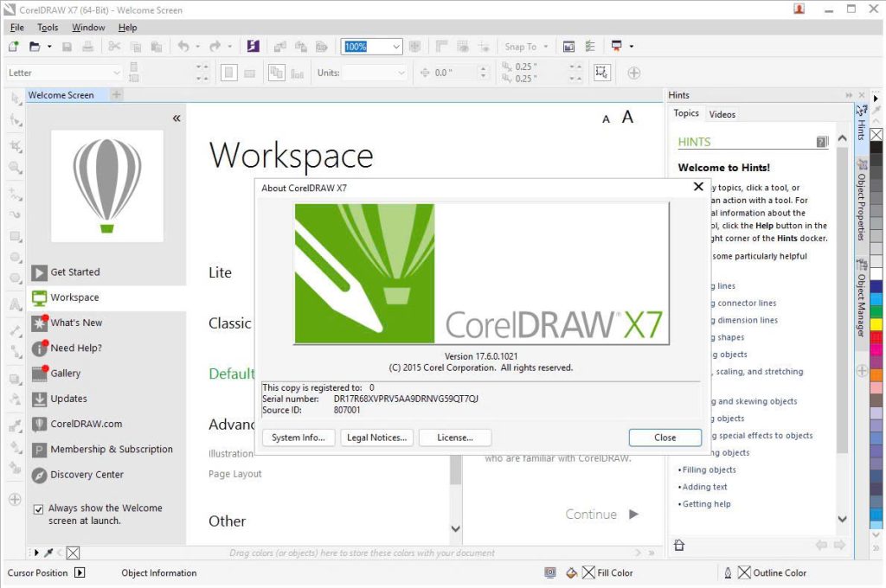The height and width of the screenshot is (588, 886).
Task: Click the New document toolbar icon
Action: pyautogui.click(x=14, y=47)
